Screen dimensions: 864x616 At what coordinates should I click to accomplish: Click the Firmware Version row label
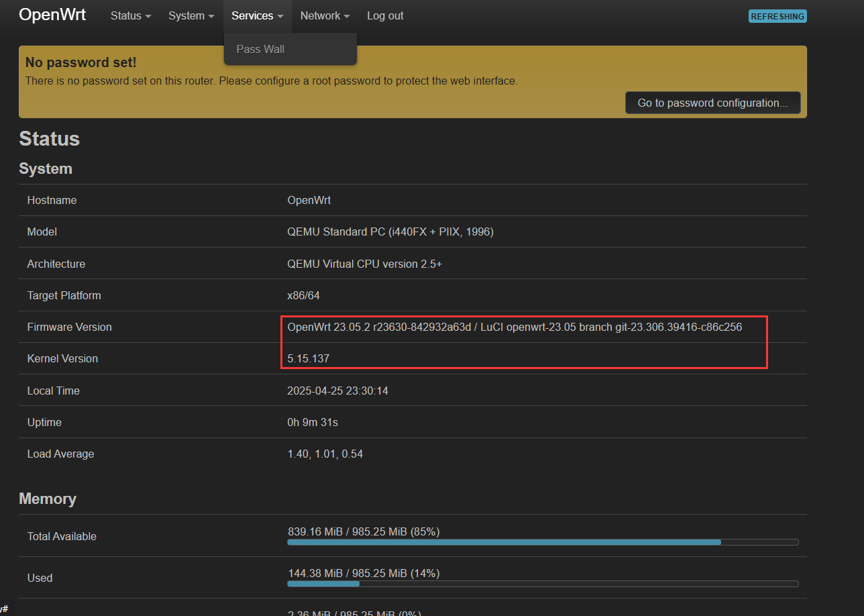click(x=70, y=327)
